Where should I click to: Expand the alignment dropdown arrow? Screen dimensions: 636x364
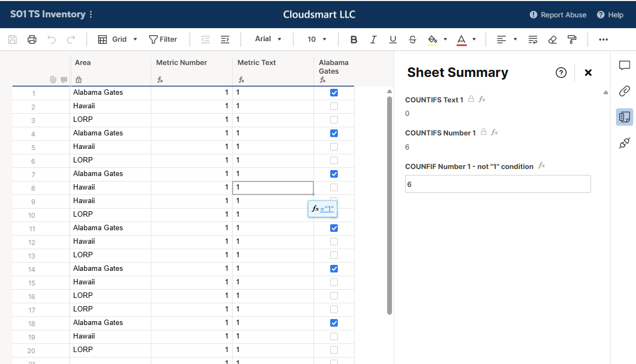click(x=515, y=40)
